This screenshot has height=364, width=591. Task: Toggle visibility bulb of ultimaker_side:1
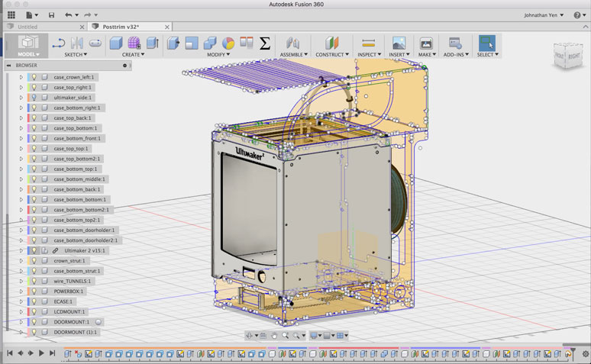tap(34, 97)
